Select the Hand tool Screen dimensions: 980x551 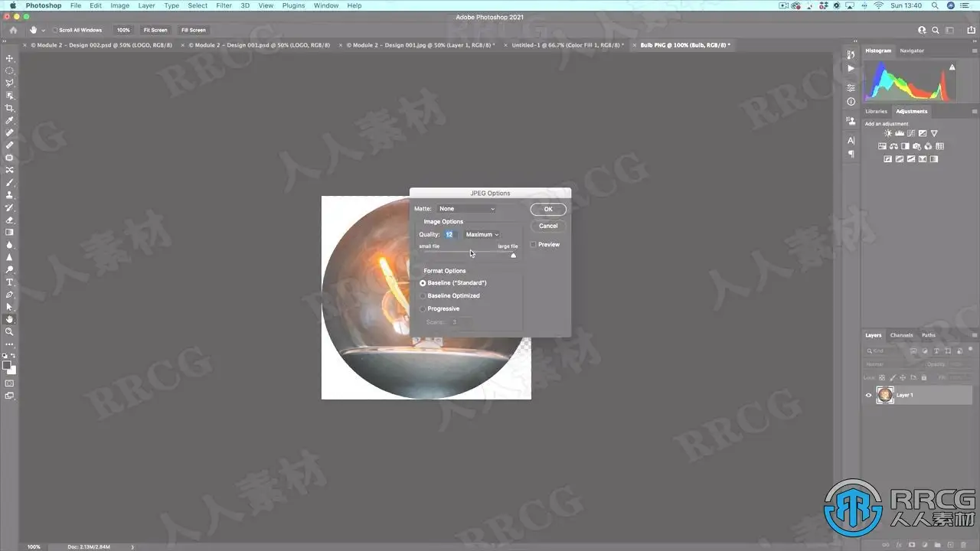10,319
